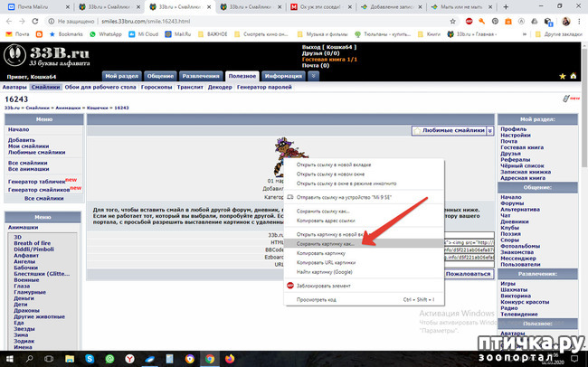Open the Общение tab
Image resolution: width=588 pixels, height=367 pixels.
[160, 76]
